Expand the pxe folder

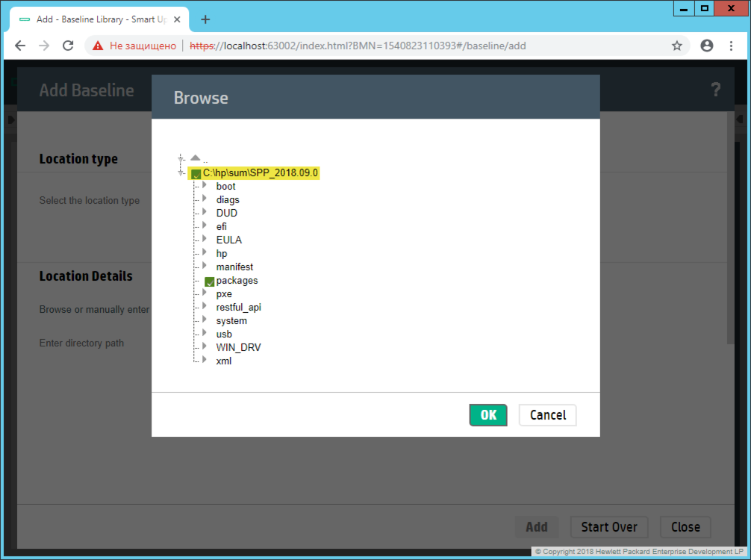[x=205, y=292]
